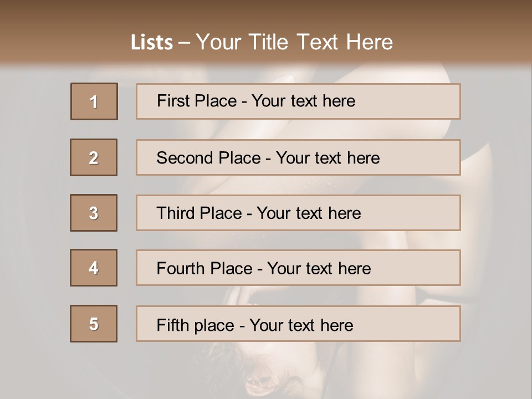
Task: Click 'Your text here' in Fifth place row
Action: pyautogui.click(x=301, y=325)
